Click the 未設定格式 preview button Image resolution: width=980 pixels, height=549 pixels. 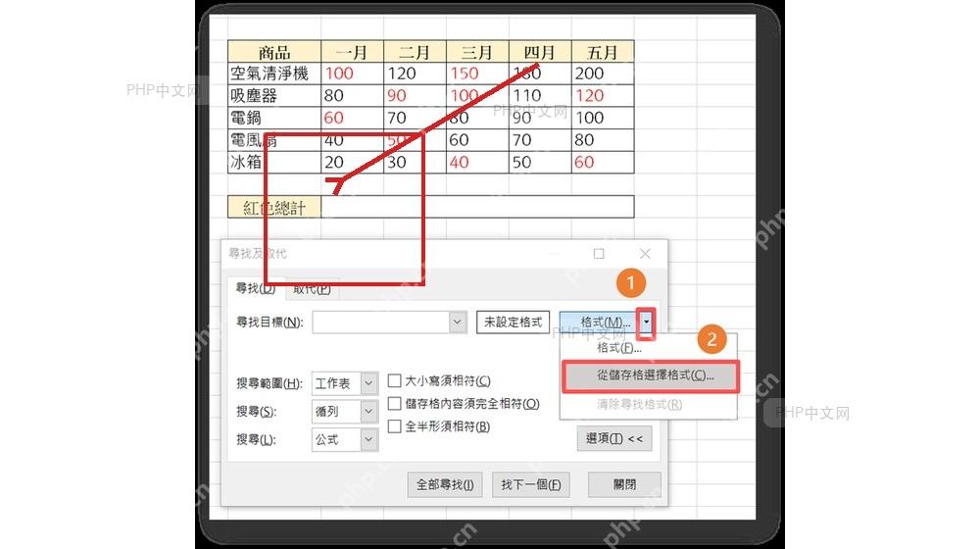pyautogui.click(x=514, y=322)
